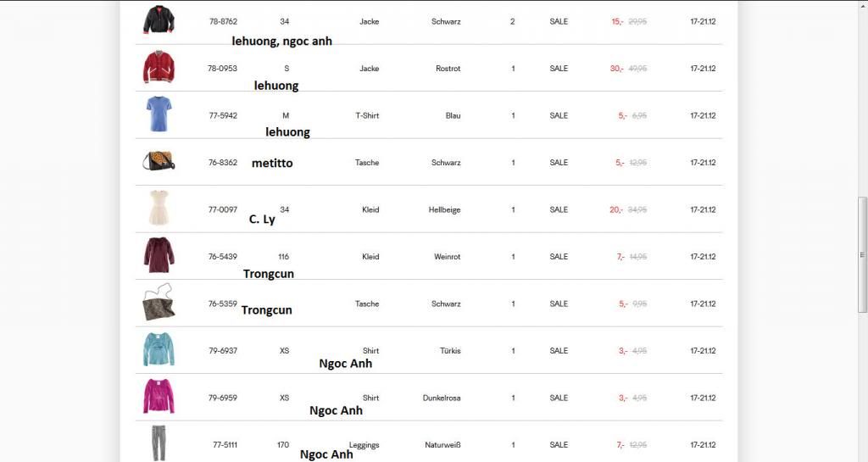868x462 pixels.
Task: Click the leopard-print bag thumbnail
Action: pos(159,303)
